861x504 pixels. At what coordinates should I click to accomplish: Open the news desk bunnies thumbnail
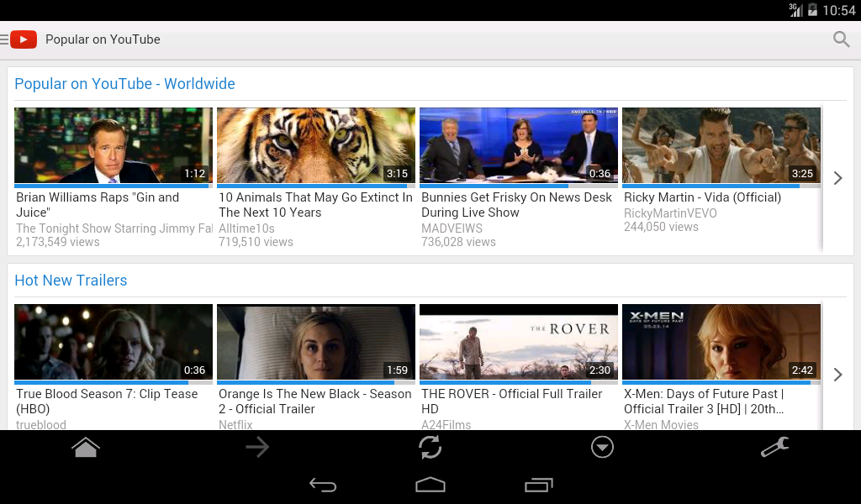tap(518, 145)
